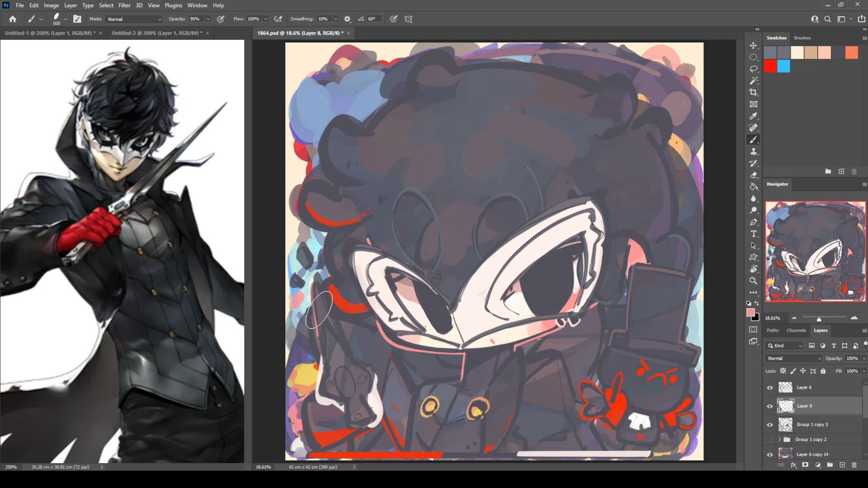Open layer filter Kind dropdown
The image size is (868, 488).
(x=784, y=346)
